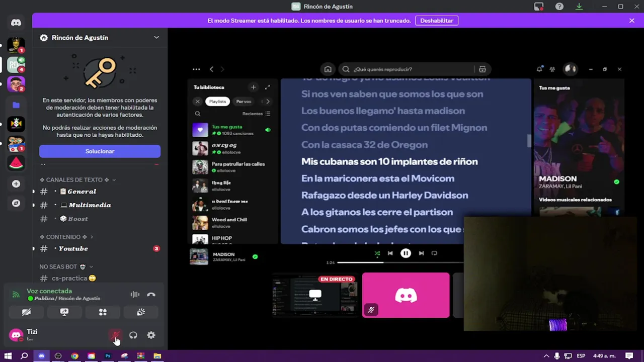Toggle green saved checkmark beside MADISON
The image size is (644, 362).
pyautogui.click(x=255, y=256)
